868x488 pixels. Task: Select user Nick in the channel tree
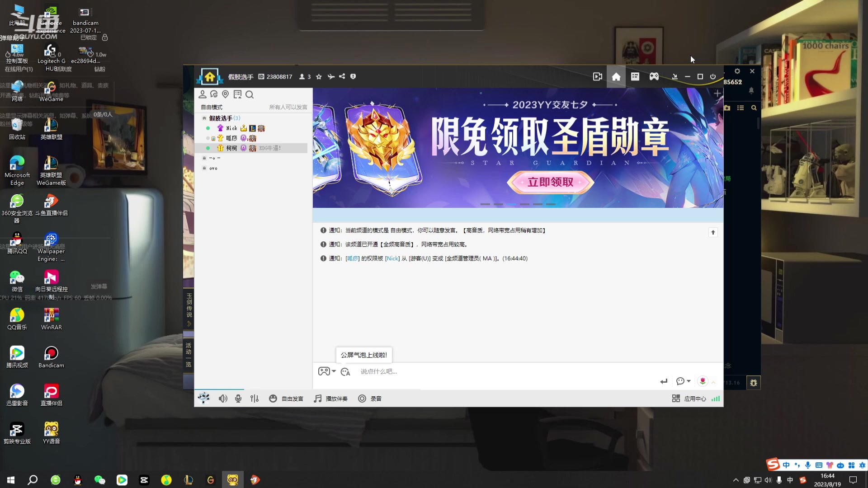pyautogui.click(x=231, y=128)
